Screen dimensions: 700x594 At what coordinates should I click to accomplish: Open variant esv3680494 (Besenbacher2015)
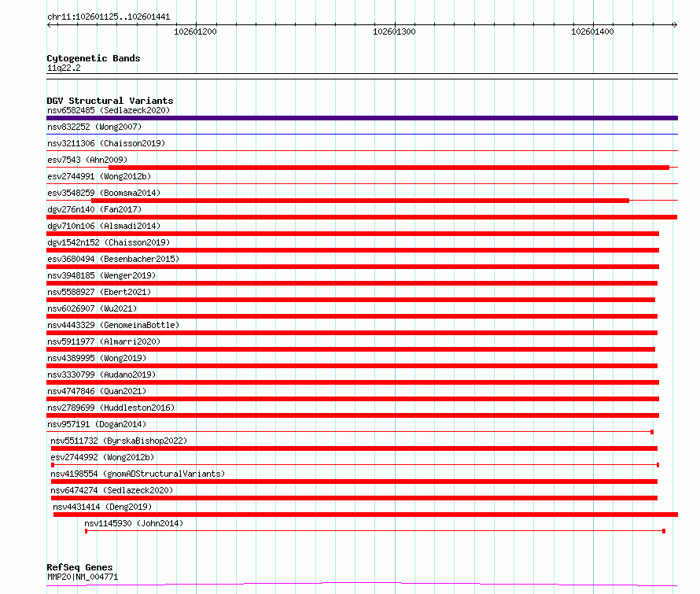[113, 259]
